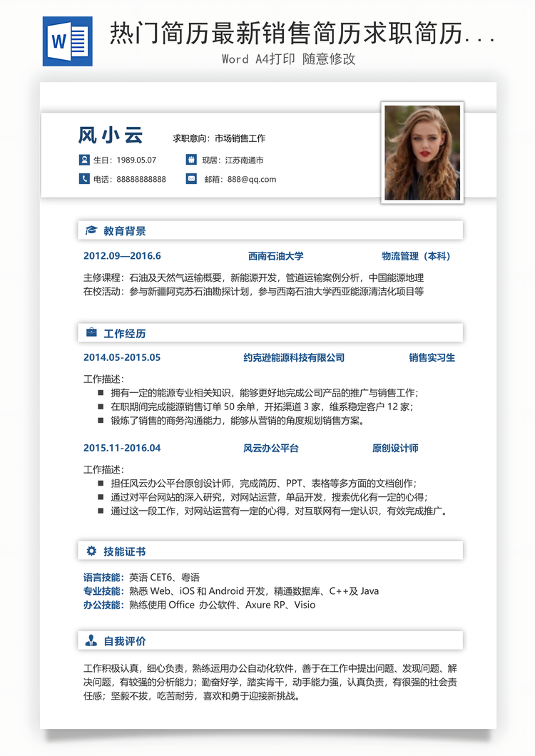The width and height of the screenshot is (535, 756).
Task: Click the birthday person icon
Action: point(84,160)
